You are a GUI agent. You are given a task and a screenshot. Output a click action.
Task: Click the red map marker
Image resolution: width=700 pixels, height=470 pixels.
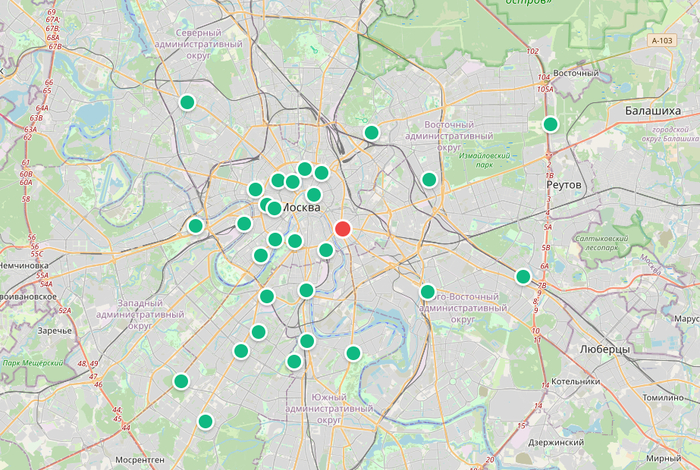(x=343, y=229)
